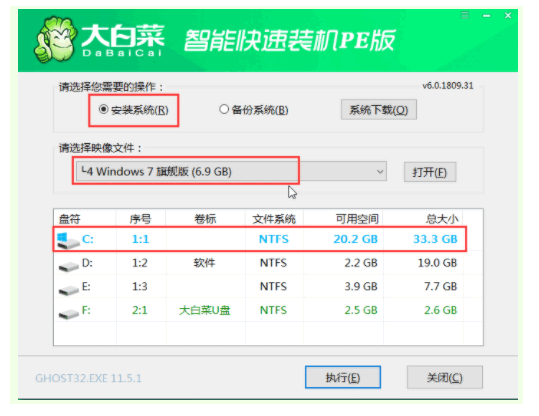Click the 软件 volume label
The height and width of the screenshot is (416, 539).
click(204, 263)
